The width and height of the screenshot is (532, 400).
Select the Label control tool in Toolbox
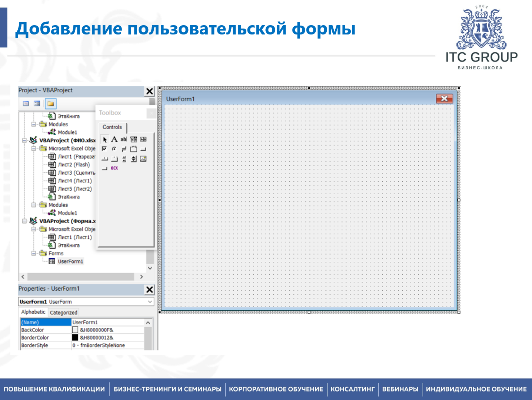pyautogui.click(x=114, y=139)
